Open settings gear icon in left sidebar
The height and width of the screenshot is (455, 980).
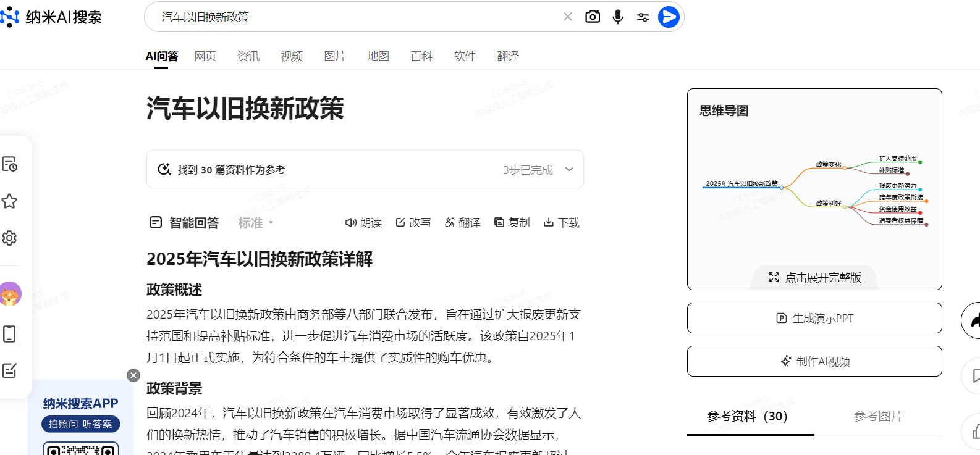point(9,238)
